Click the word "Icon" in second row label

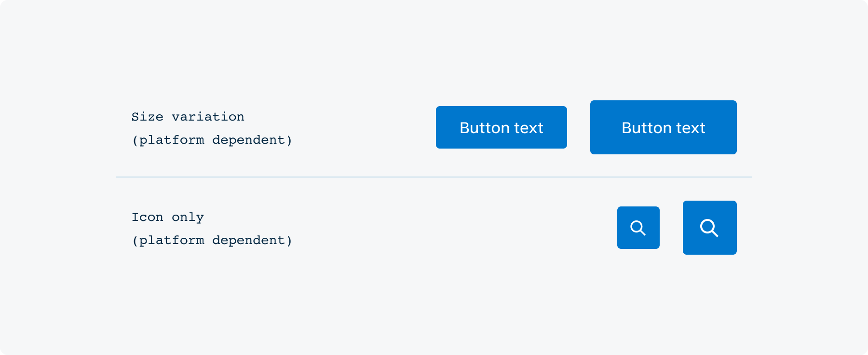coord(147,217)
